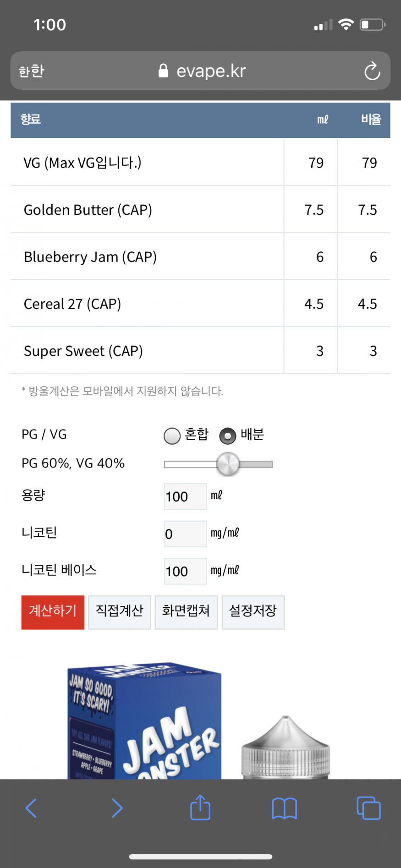Click the PG/VG ratio slider handle

point(228,464)
